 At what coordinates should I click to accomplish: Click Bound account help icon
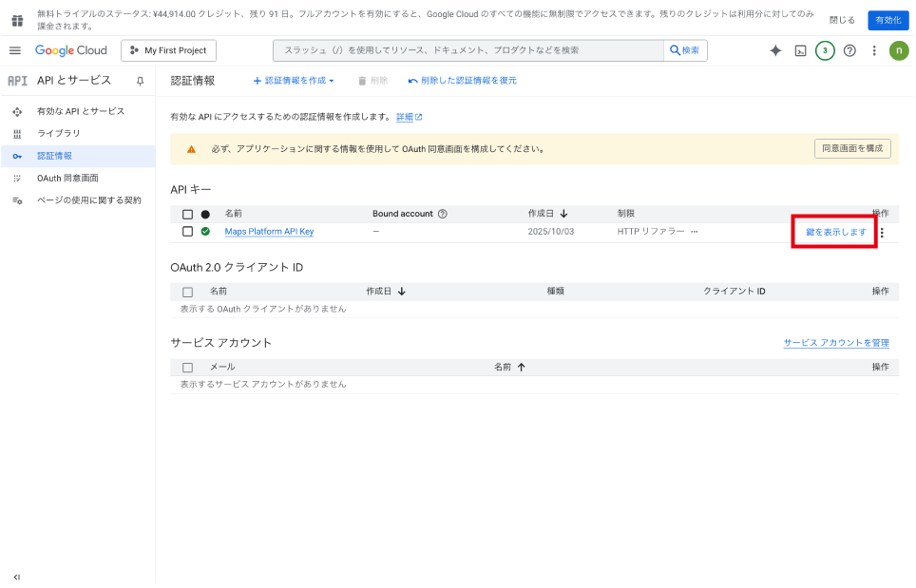click(443, 214)
